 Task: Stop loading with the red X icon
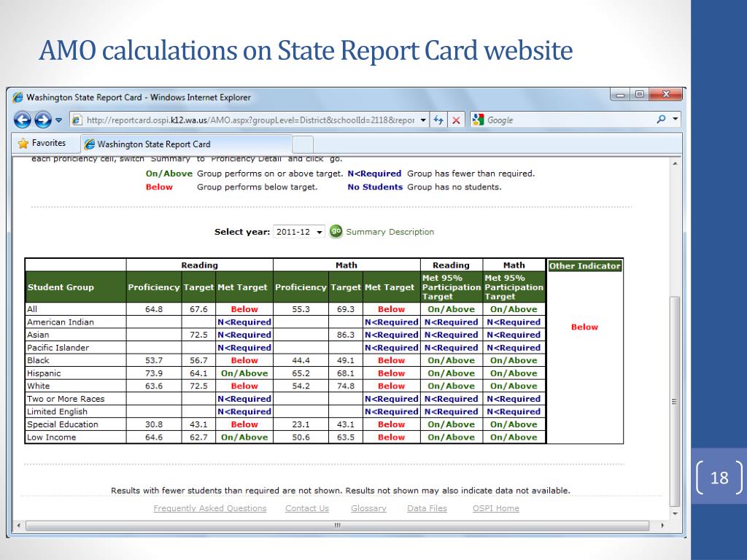[456, 120]
